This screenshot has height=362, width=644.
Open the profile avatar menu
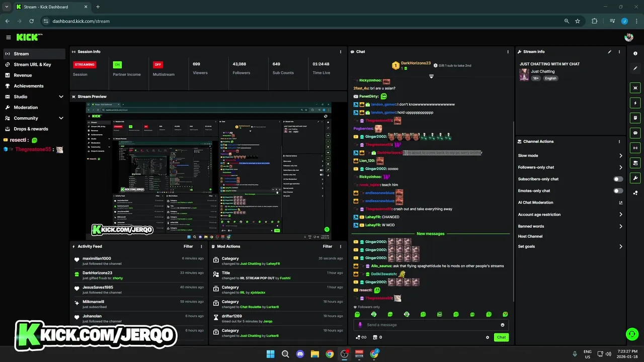[x=628, y=37]
